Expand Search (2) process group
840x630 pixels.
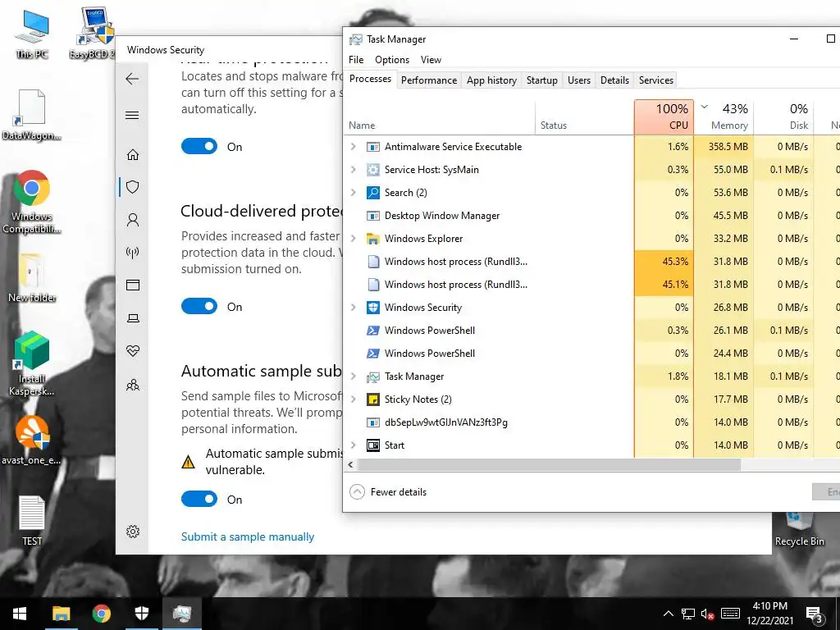pos(353,192)
